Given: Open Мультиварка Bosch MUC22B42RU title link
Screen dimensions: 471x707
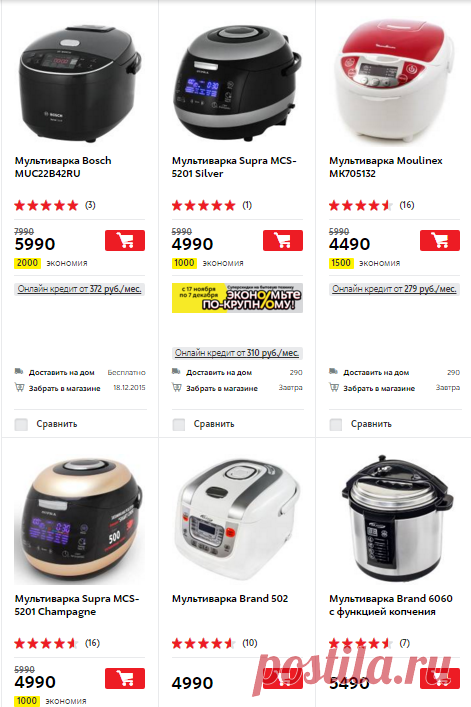Looking at the screenshot, I should [x=63, y=167].
